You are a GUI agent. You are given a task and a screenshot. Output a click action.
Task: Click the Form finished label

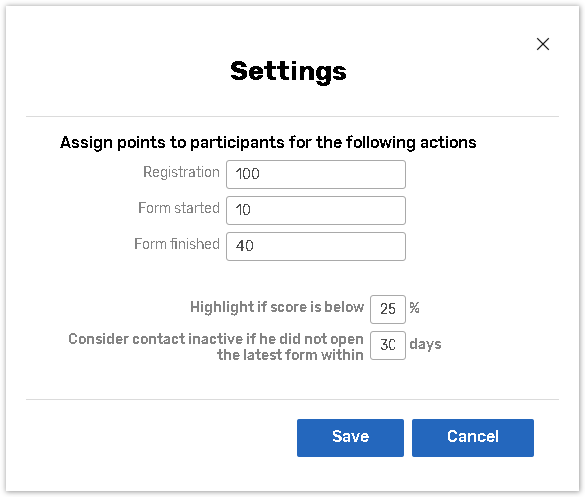tap(177, 244)
